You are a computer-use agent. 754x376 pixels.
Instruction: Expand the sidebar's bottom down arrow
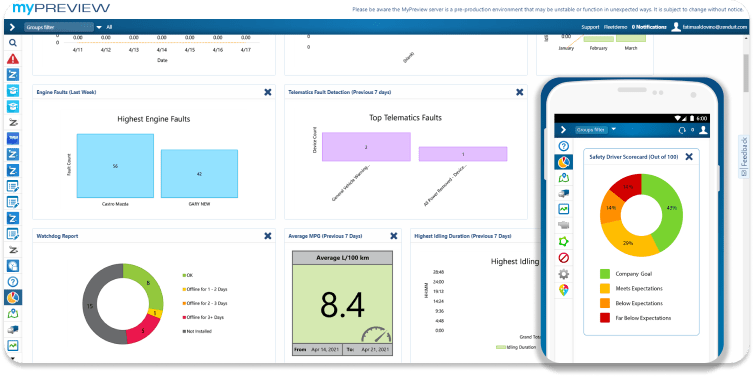13,359
